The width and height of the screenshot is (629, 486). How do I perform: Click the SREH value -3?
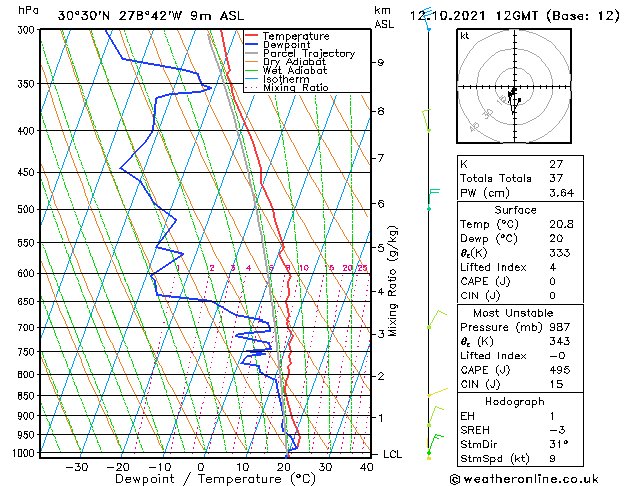(x=558, y=430)
